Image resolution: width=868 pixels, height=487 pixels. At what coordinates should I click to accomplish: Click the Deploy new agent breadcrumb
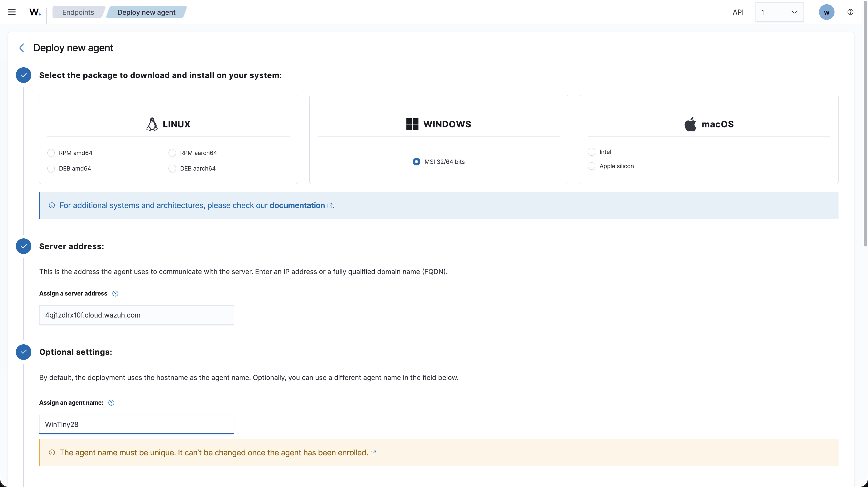(x=146, y=12)
